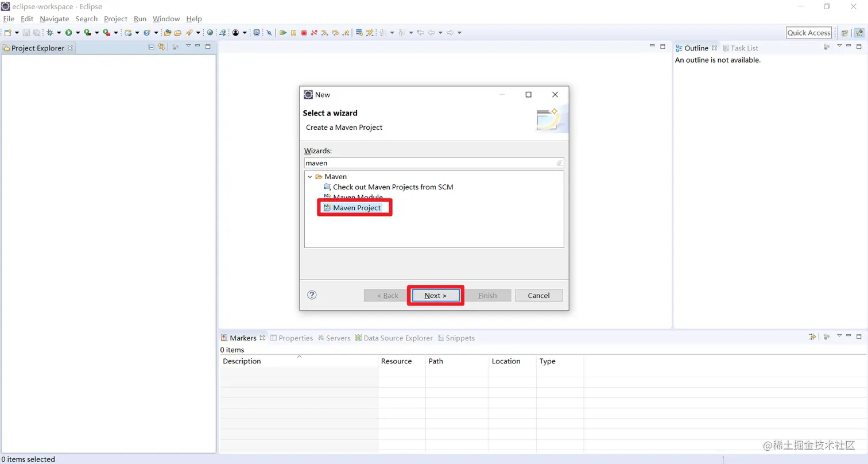Clear the wizard filter text icon

click(x=559, y=163)
